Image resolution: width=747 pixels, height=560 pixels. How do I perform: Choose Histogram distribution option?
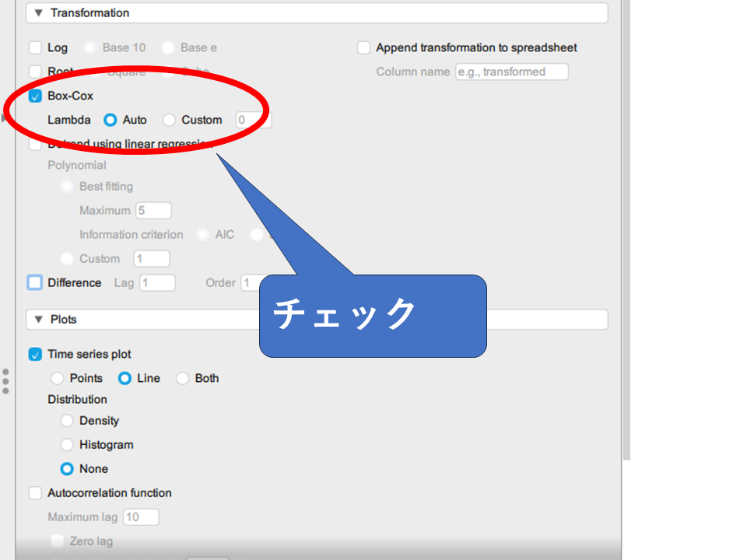point(67,445)
